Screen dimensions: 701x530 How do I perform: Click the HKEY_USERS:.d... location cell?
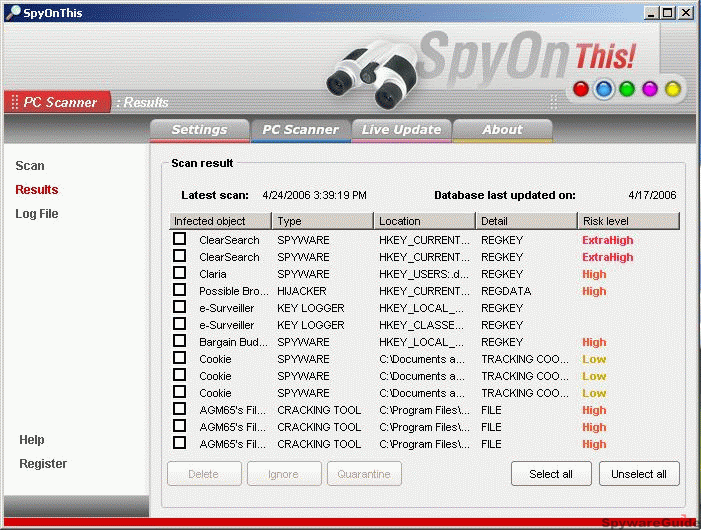[x=424, y=274]
